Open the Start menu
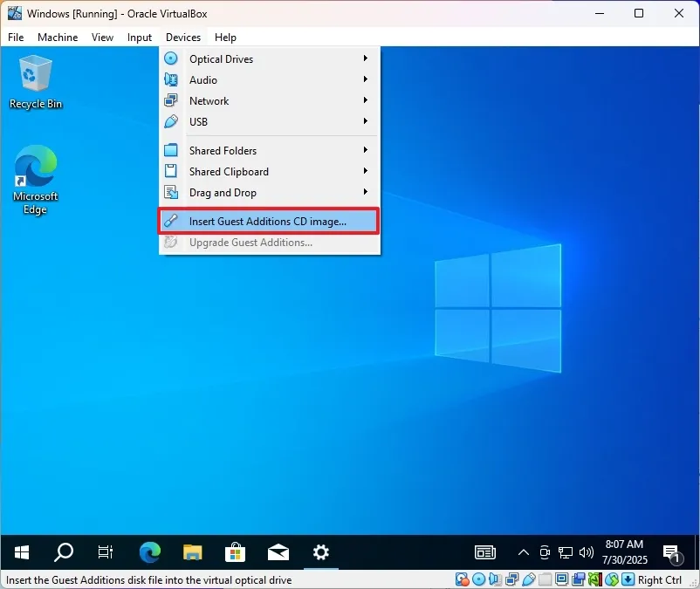This screenshot has width=700, height=589. coord(21,552)
